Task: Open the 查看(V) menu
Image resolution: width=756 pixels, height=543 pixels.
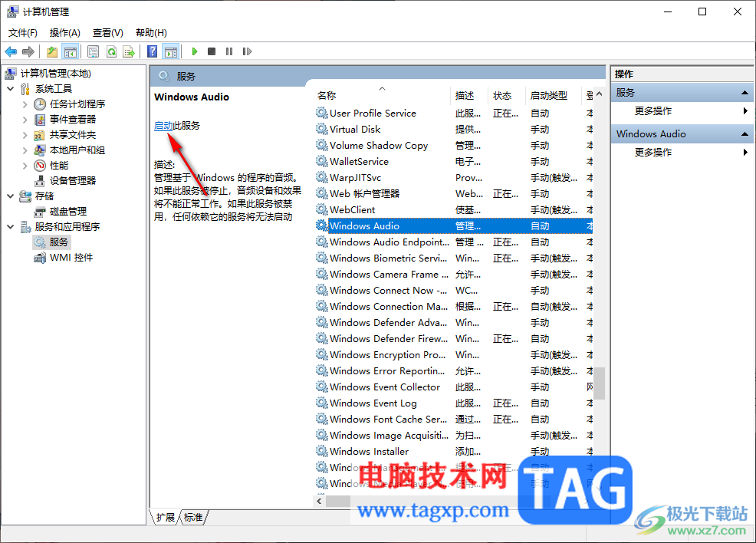Action: [108, 33]
